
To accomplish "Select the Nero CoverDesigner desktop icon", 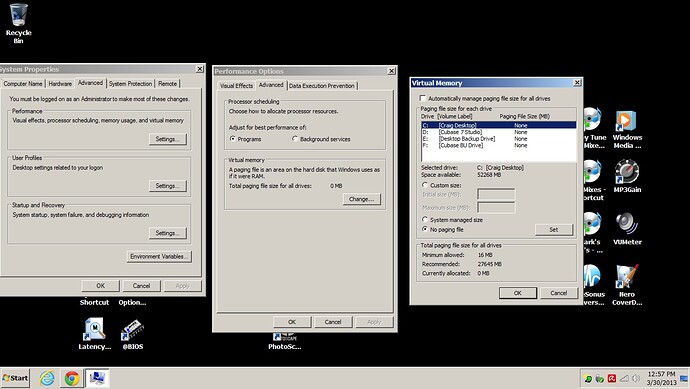I will coord(627,285).
